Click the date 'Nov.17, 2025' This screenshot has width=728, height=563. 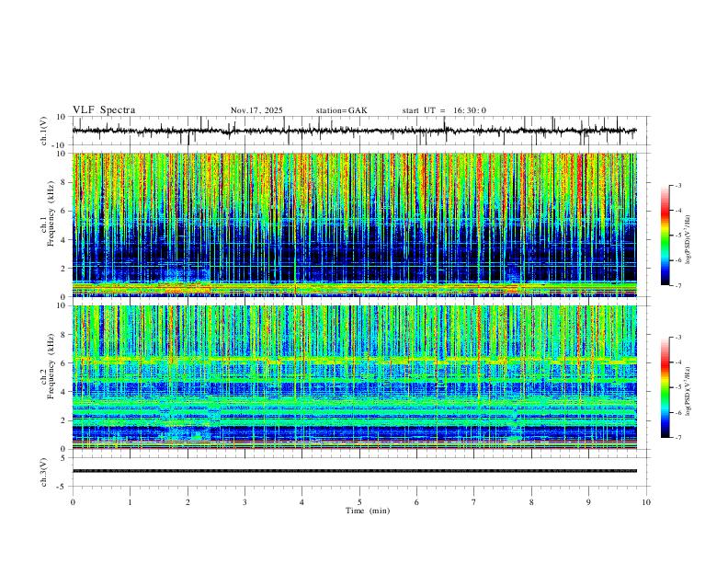coord(256,110)
